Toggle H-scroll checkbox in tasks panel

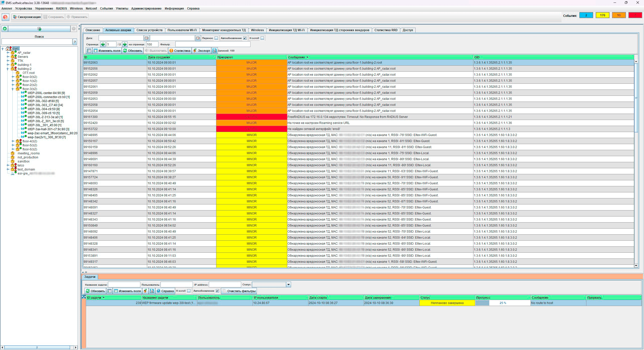pos(189,291)
